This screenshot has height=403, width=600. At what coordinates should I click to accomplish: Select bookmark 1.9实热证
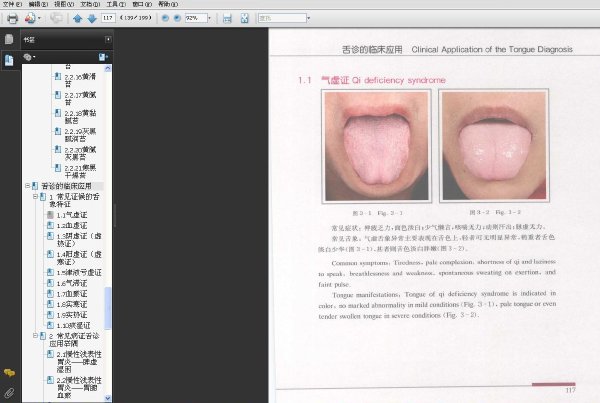coord(72,315)
